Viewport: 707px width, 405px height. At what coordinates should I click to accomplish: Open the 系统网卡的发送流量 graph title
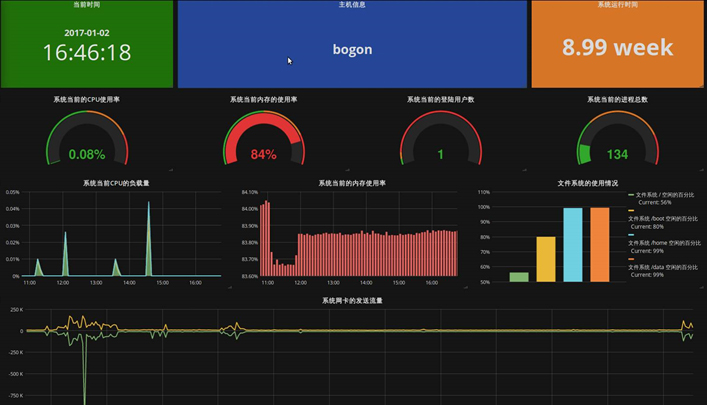[x=352, y=300]
